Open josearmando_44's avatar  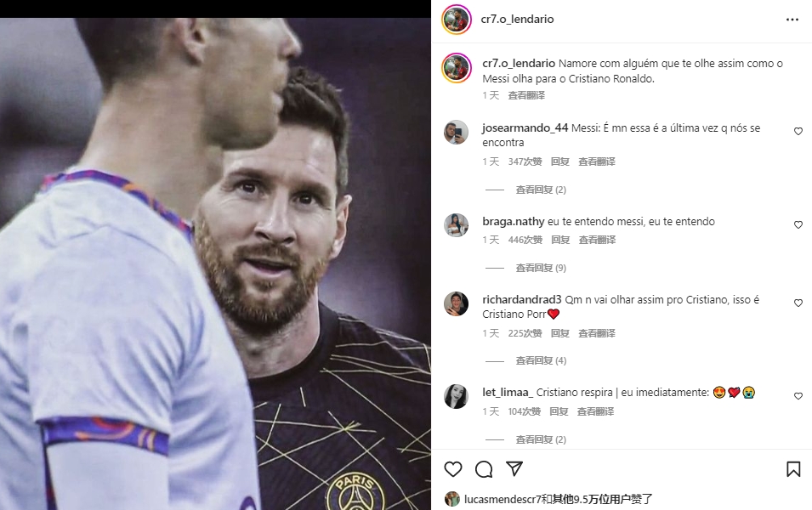[x=457, y=132]
